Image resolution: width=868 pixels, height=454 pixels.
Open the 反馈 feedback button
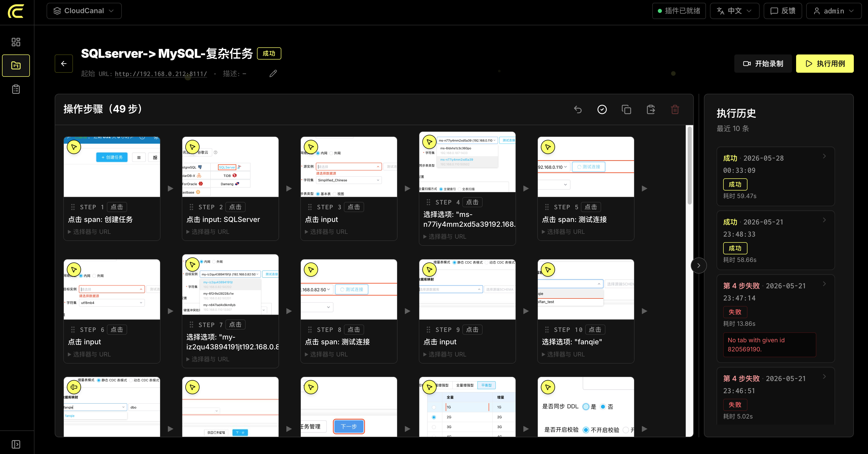click(x=782, y=11)
